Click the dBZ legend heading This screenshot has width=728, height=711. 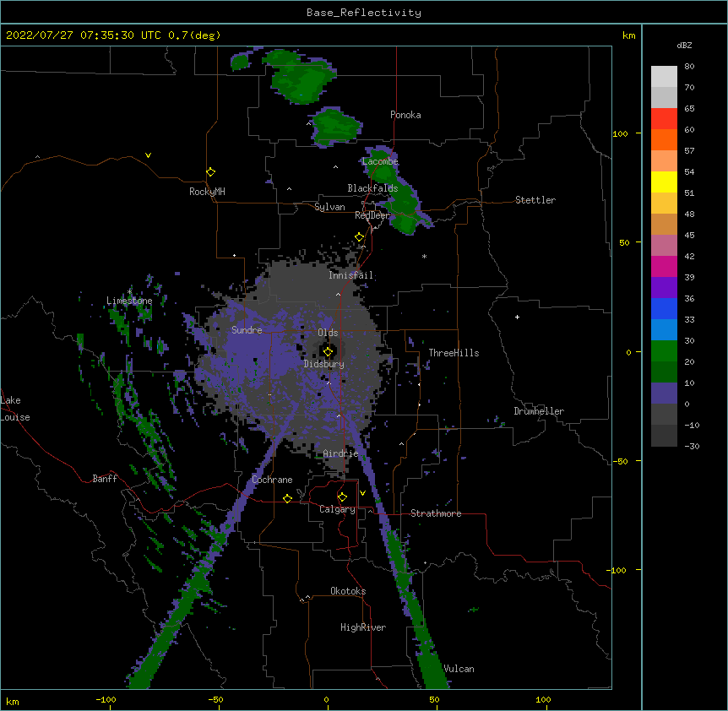(684, 45)
